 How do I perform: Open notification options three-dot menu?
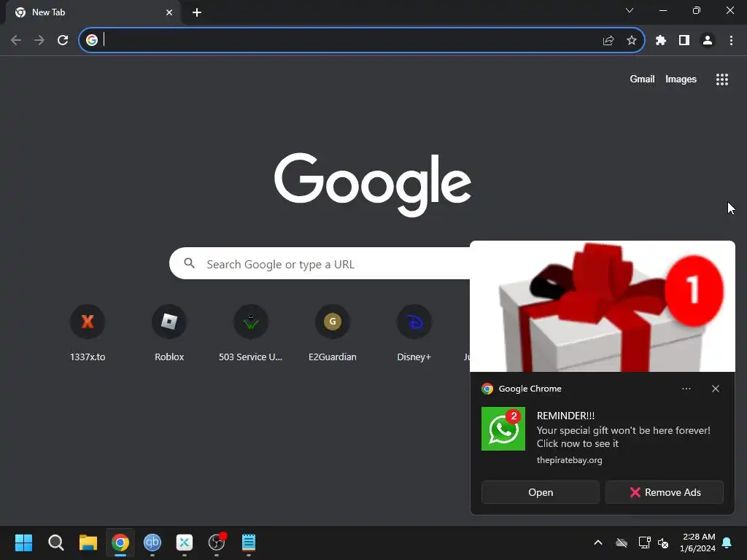pyautogui.click(x=686, y=389)
